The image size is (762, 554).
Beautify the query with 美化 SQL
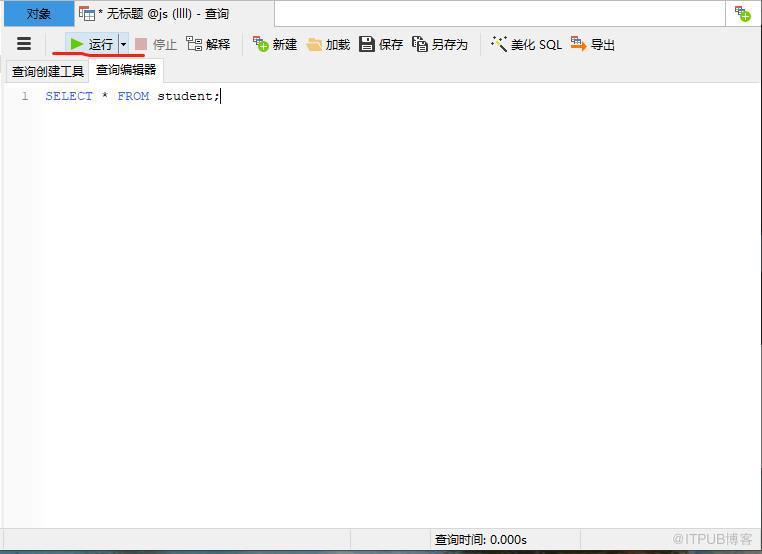coord(526,44)
